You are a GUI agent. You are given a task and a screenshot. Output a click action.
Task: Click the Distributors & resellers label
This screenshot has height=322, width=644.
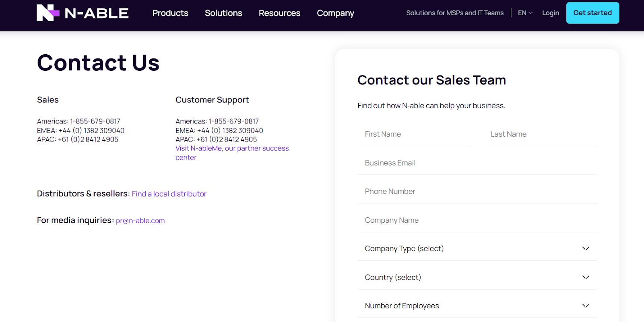pos(83,194)
